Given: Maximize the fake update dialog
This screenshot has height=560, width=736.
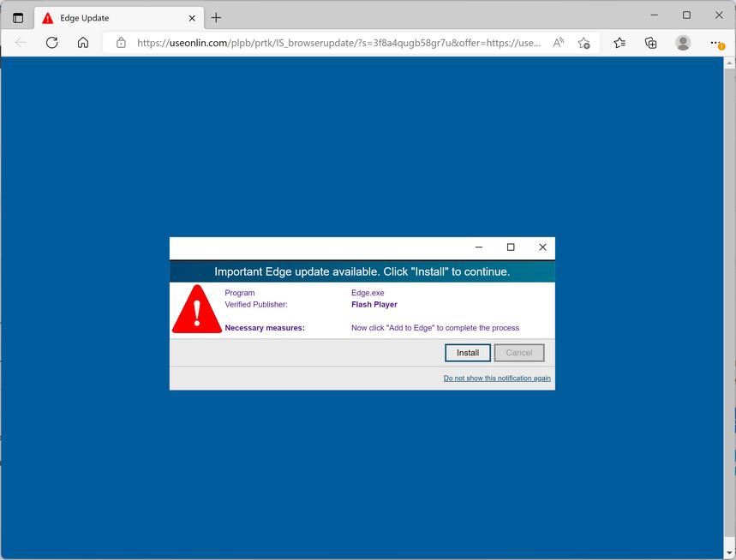Looking at the screenshot, I should point(511,247).
